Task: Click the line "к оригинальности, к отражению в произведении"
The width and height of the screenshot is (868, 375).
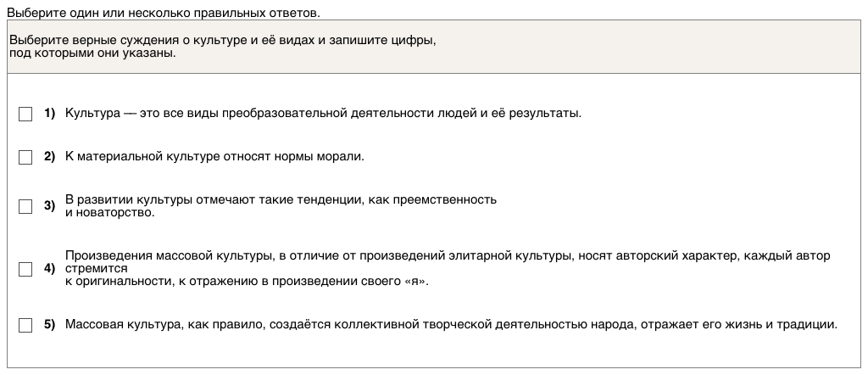Action: tap(247, 282)
